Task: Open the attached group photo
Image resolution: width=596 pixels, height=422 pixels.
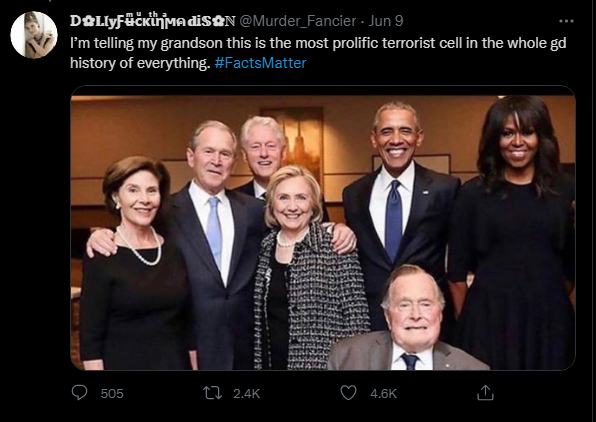Action: (323, 228)
